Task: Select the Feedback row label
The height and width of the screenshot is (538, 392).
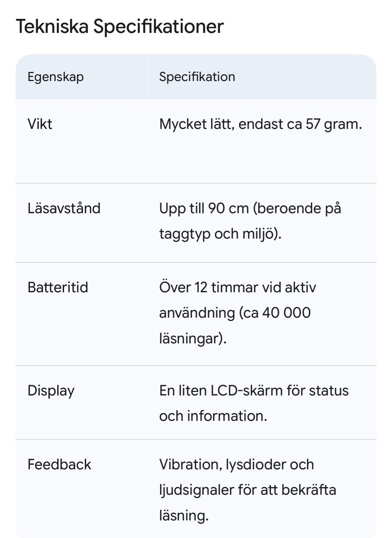Action: point(59,464)
